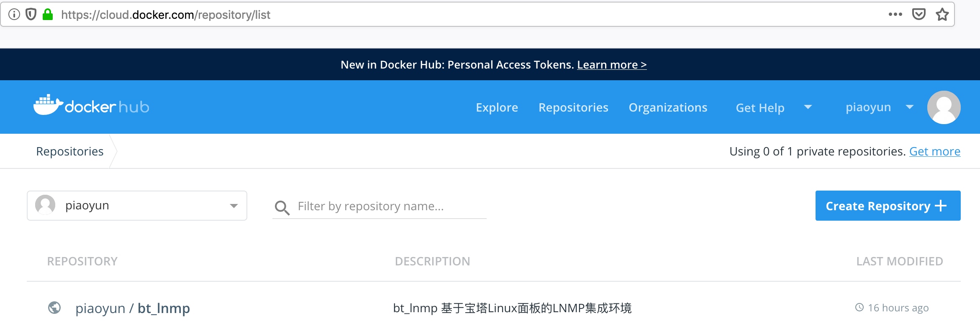Screen dimensions: 980x331
Task: Bookmark this page with the star icon
Action: [942, 15]
